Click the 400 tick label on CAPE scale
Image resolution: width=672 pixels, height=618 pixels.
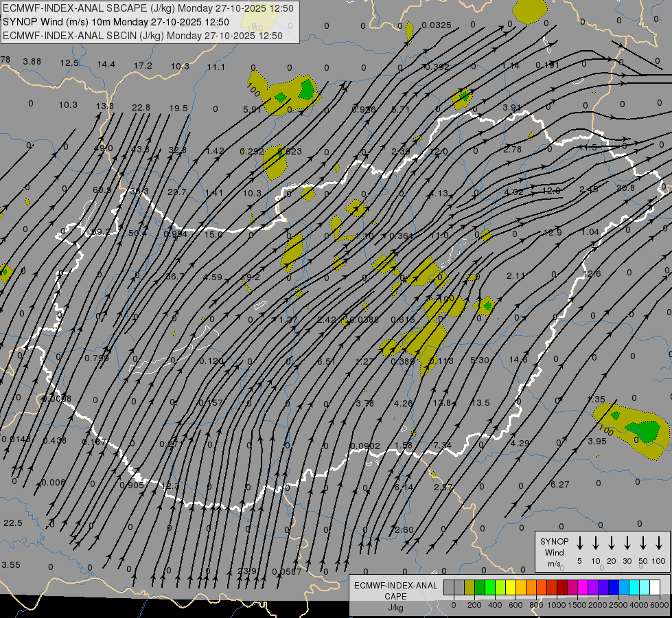(x=495, y=605)
